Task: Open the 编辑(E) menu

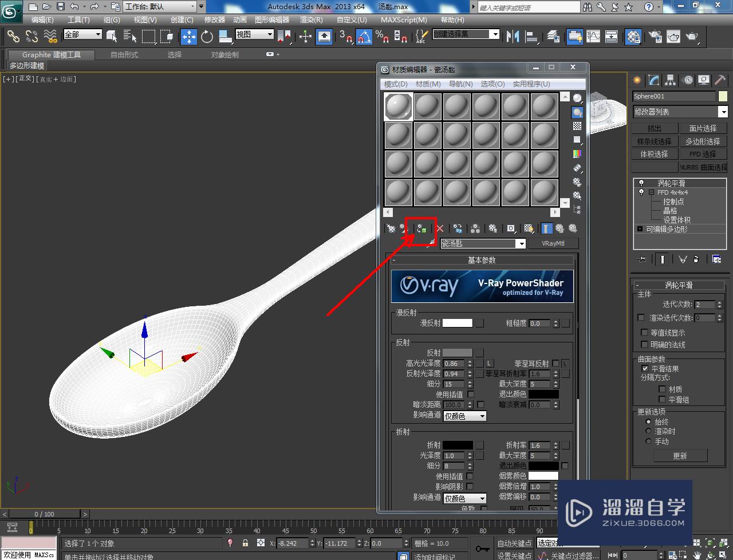Action: 42,19
